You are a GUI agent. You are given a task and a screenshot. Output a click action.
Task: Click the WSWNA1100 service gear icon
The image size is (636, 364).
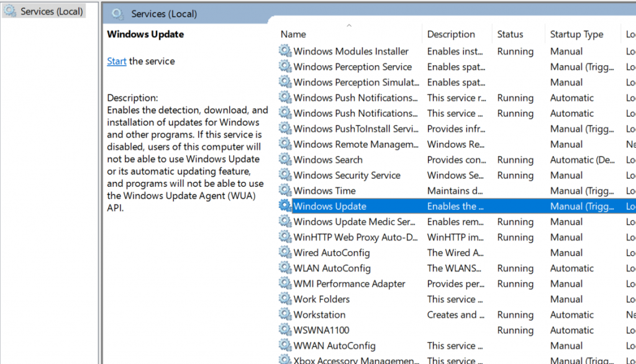285,330
